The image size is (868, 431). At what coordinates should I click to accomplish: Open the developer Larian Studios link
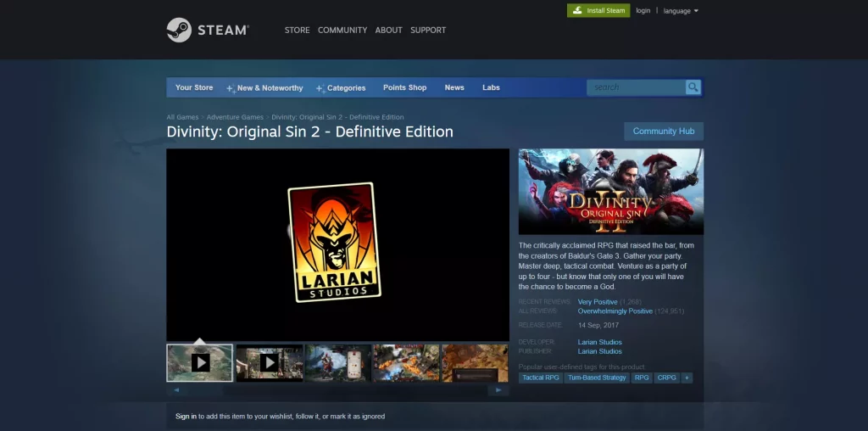pos(599,342)
